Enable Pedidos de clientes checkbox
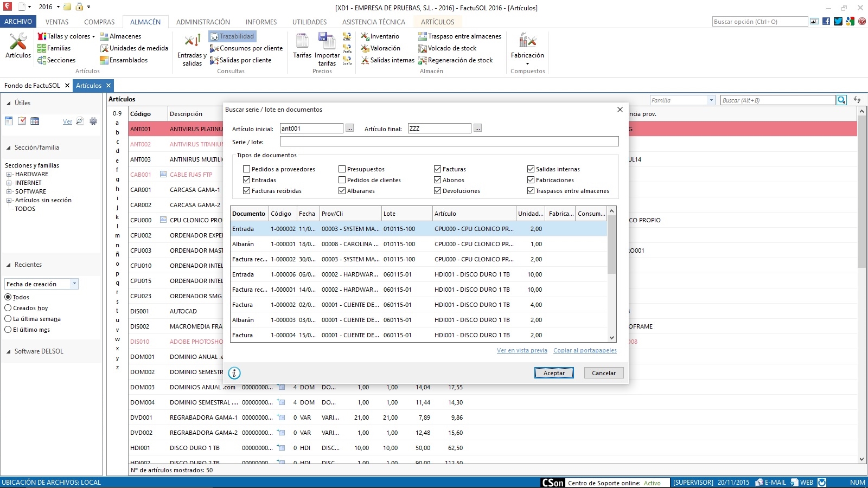Image resolution: width=868 pixels, height=488 pixels. (342, 180)
